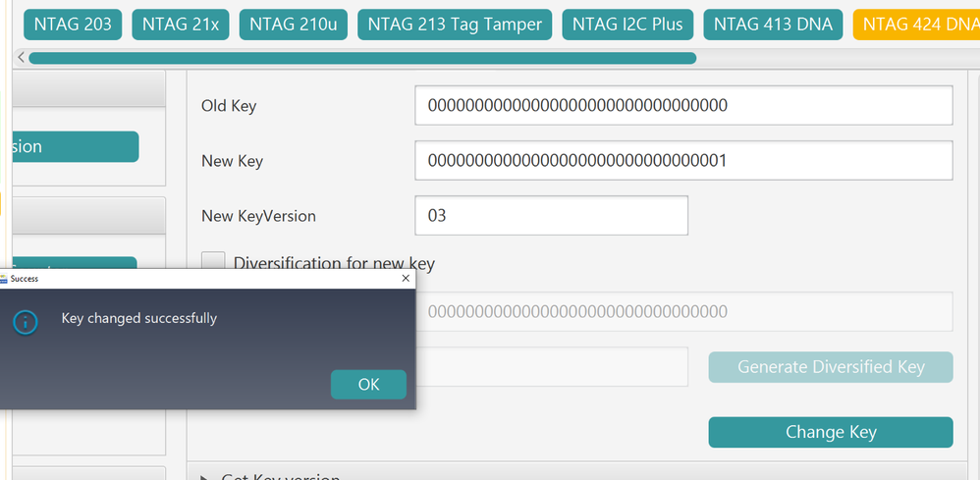Click the New Key input field
The height and width of the screenshot is (480, 980).
click(x=683, y=161)
